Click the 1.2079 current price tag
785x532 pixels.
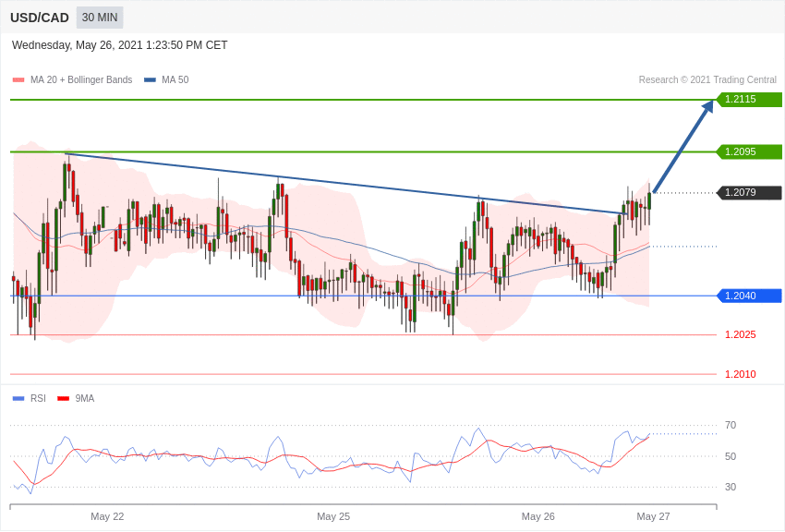(749, 192)
